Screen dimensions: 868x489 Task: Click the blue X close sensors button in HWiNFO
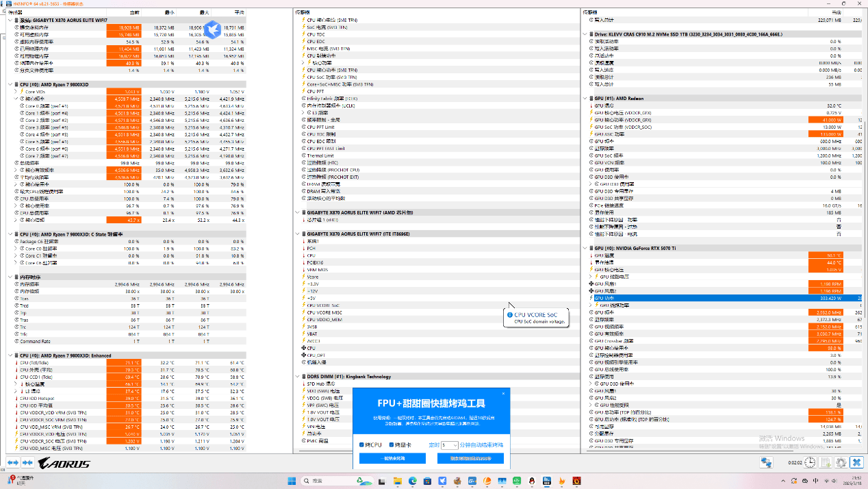click(x=856, y=463)
